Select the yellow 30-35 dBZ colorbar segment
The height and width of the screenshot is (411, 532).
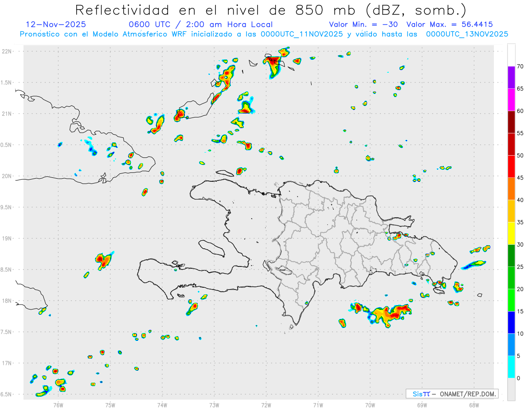511,233
